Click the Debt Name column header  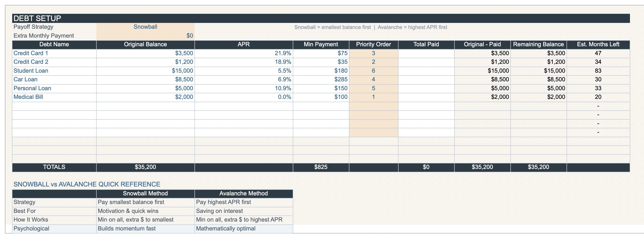click(x=54, y=45)
